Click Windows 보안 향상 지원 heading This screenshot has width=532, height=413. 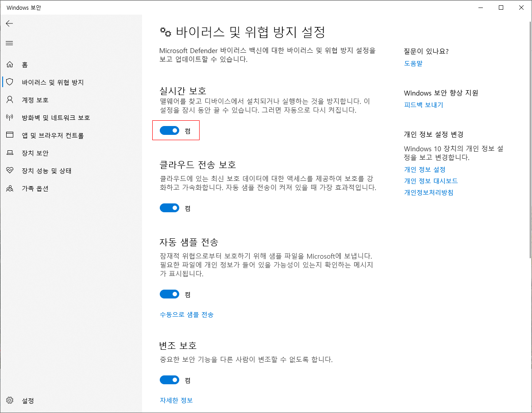pyautogui.click(x=441, y=93)
